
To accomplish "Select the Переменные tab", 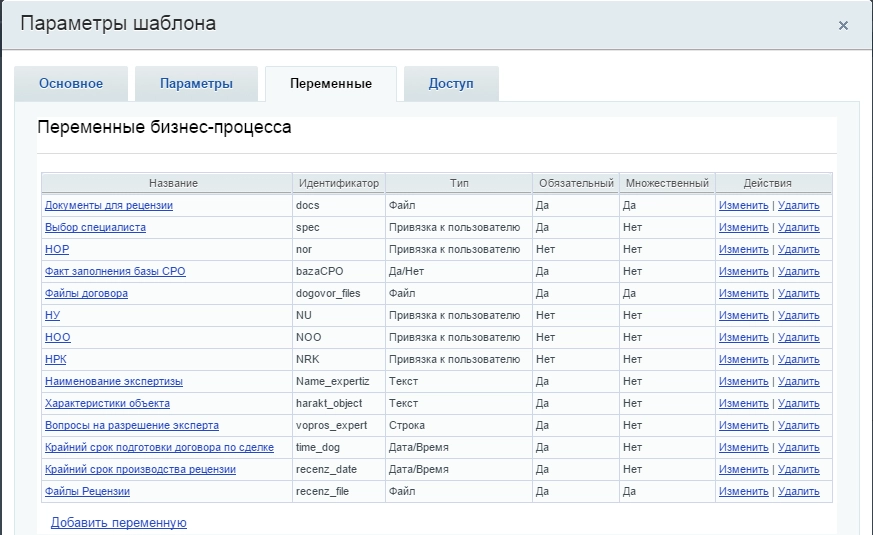I will 330,84.
